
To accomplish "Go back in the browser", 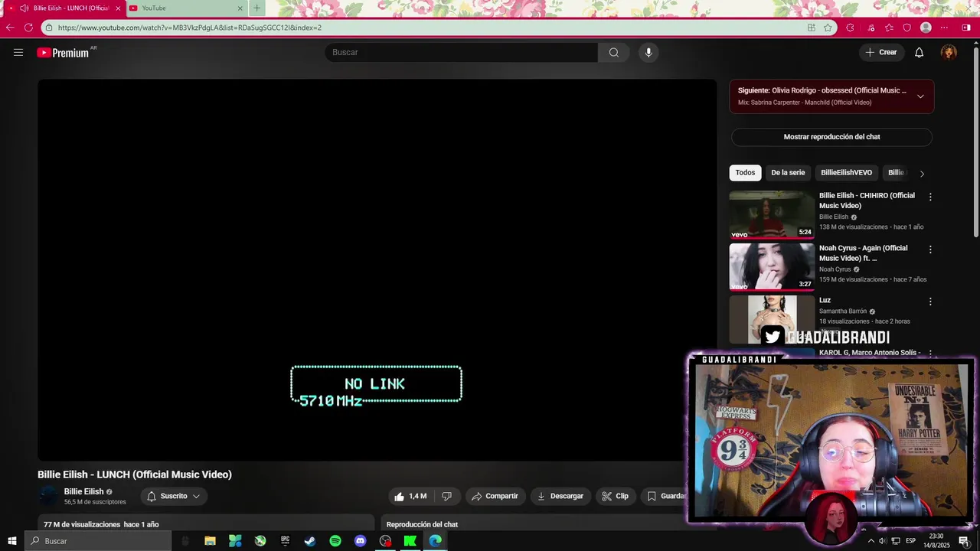I will [x=10, y=28].
